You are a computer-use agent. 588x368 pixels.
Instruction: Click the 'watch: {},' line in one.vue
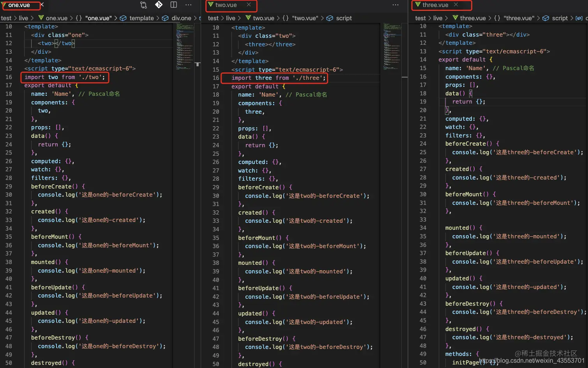click(48, 169)
